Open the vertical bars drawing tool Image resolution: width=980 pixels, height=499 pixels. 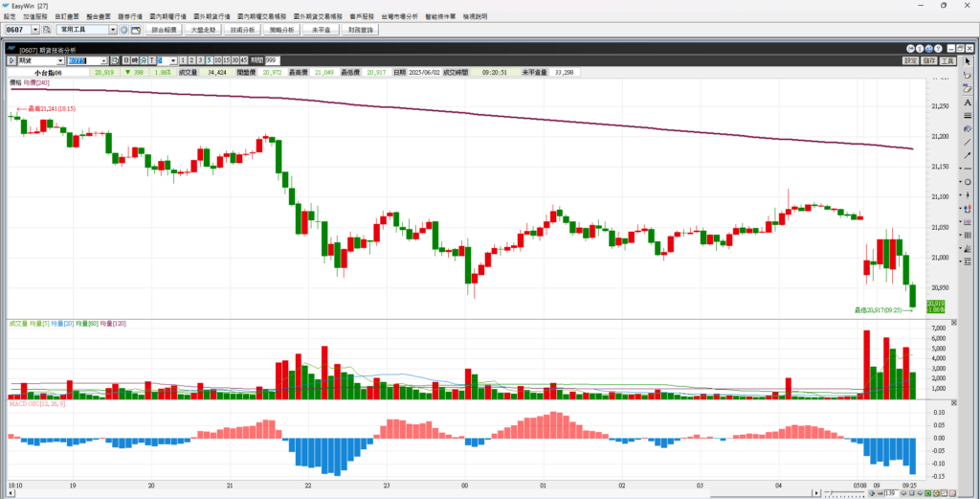pos(968,235)
